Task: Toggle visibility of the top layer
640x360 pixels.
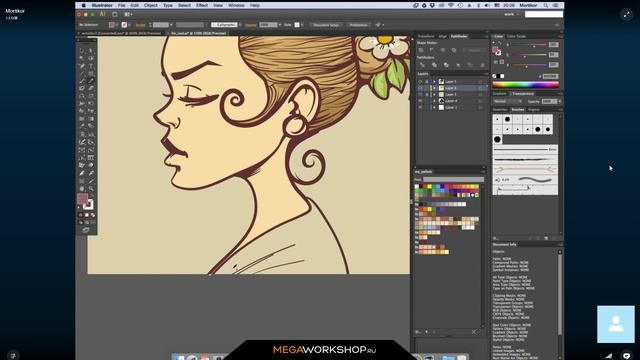Action: coord(420,82)
